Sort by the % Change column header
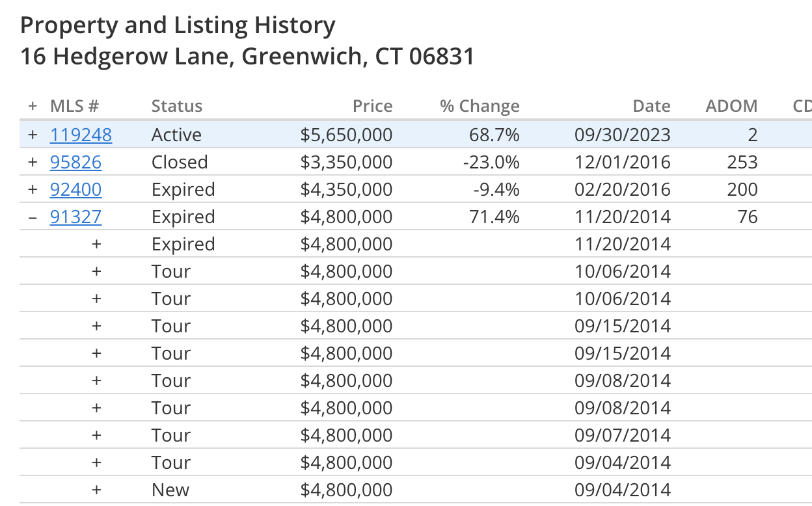812x506 pixels. pos(480,106)
